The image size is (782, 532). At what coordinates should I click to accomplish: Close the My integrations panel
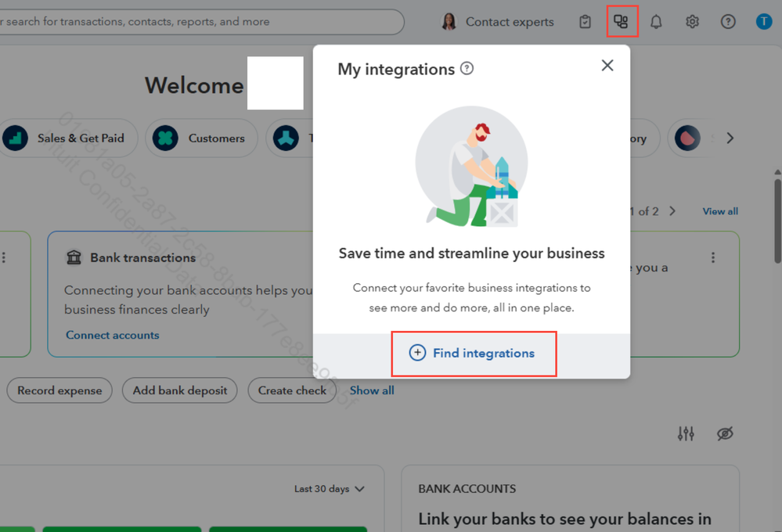click(607, 65)
